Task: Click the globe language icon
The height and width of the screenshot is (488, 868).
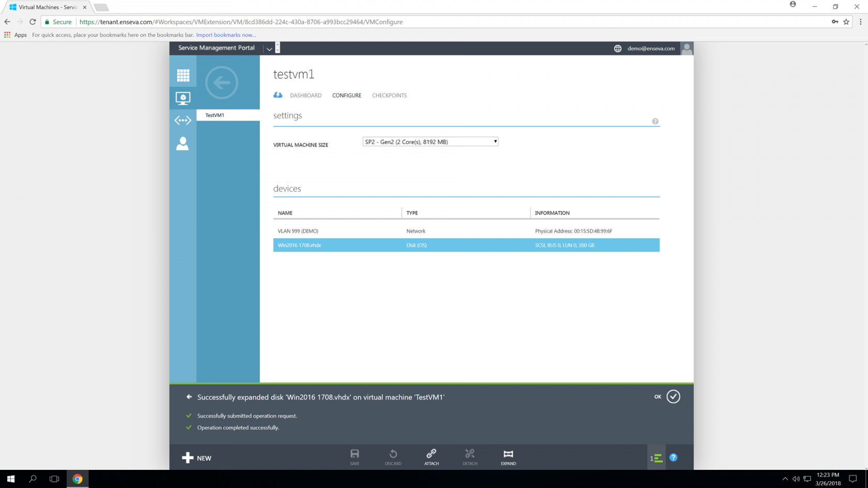Action: click(x=617, y=49)
